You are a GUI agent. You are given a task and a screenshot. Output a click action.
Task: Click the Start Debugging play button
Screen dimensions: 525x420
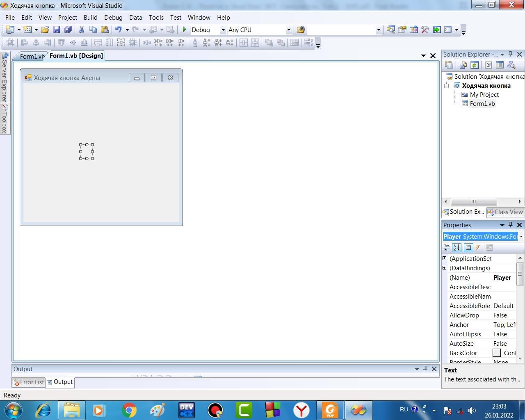point(185,30)
